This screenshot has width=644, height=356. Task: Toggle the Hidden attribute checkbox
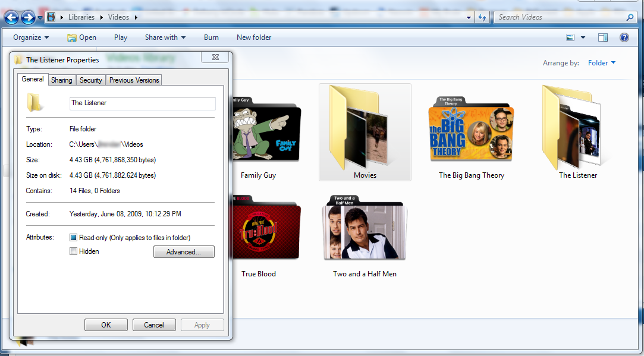[74, 251]
